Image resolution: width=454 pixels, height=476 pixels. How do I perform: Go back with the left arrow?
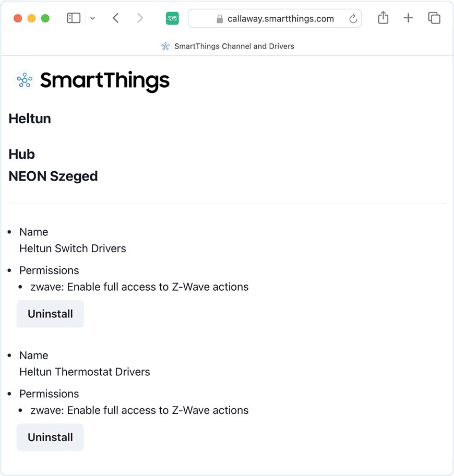(116, 18)
